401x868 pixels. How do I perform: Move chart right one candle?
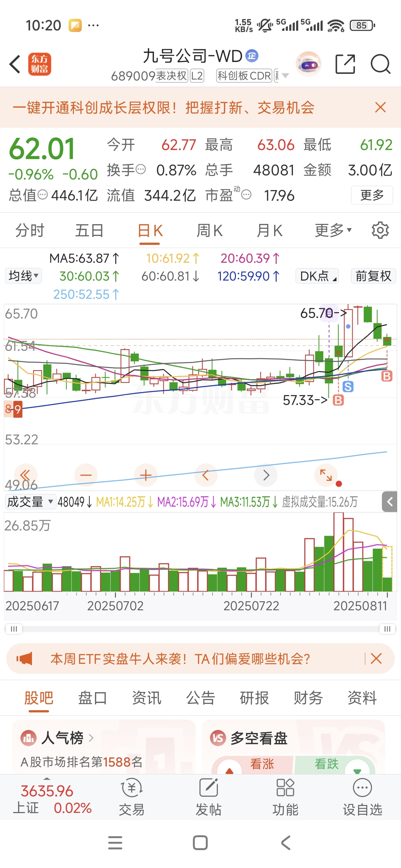pyautogui.click(x=266, y=475)
